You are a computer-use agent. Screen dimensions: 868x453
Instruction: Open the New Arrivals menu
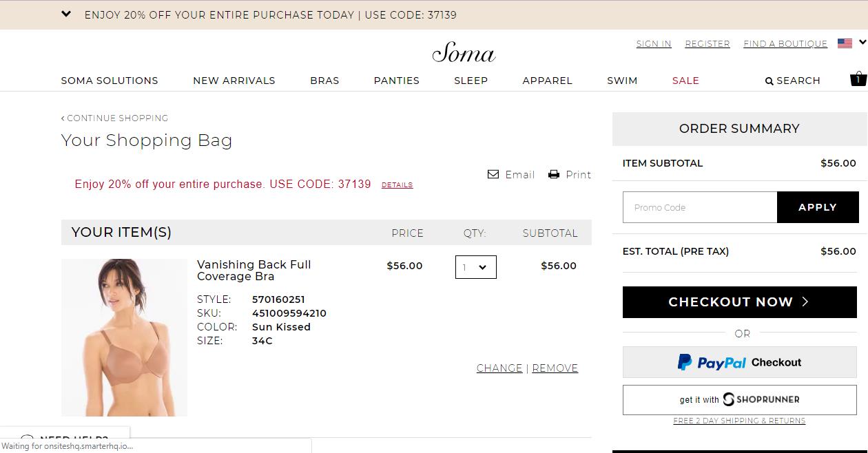coord(234,81)
